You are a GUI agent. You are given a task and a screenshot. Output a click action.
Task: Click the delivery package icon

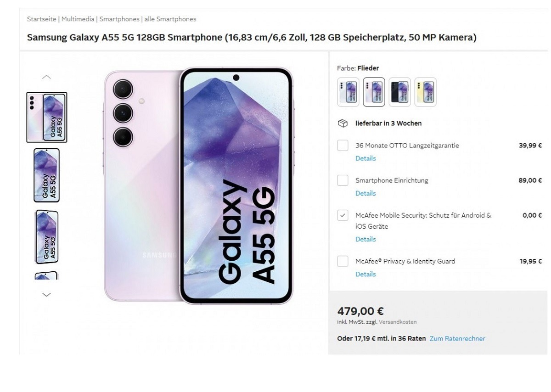point(342,123)
